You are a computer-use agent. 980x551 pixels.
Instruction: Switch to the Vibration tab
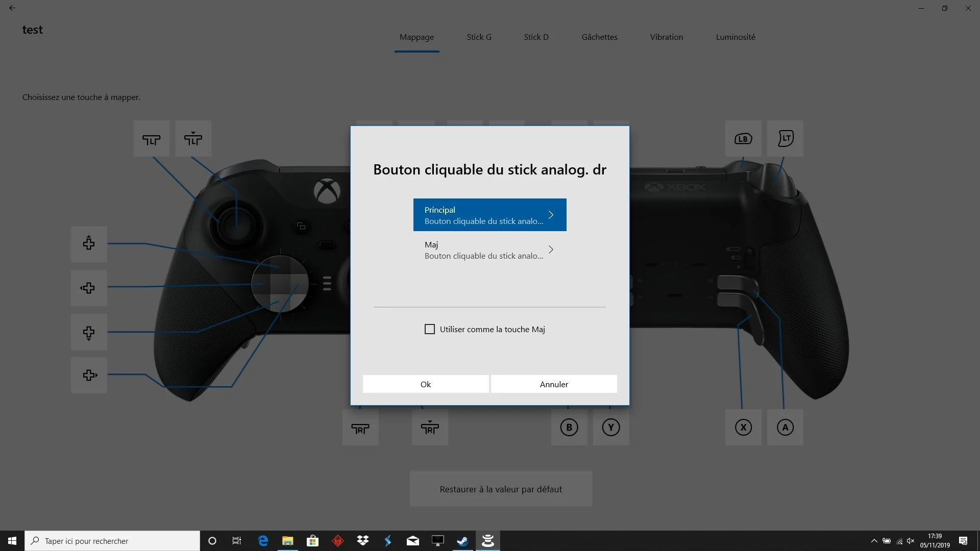coord(666,37)
